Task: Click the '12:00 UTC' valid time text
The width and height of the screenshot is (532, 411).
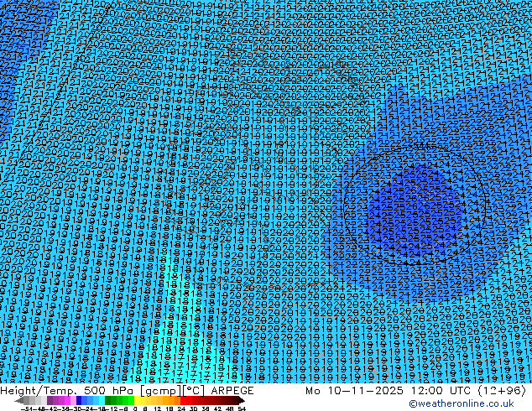Action: coord(443,391)
